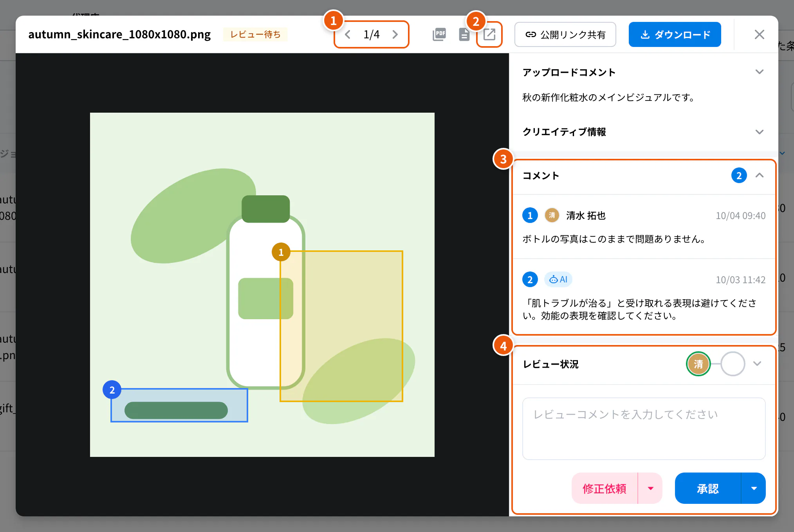
Task: Click the empty reviewer circle in レビュー状況
Action: click(x=733, y=364)
